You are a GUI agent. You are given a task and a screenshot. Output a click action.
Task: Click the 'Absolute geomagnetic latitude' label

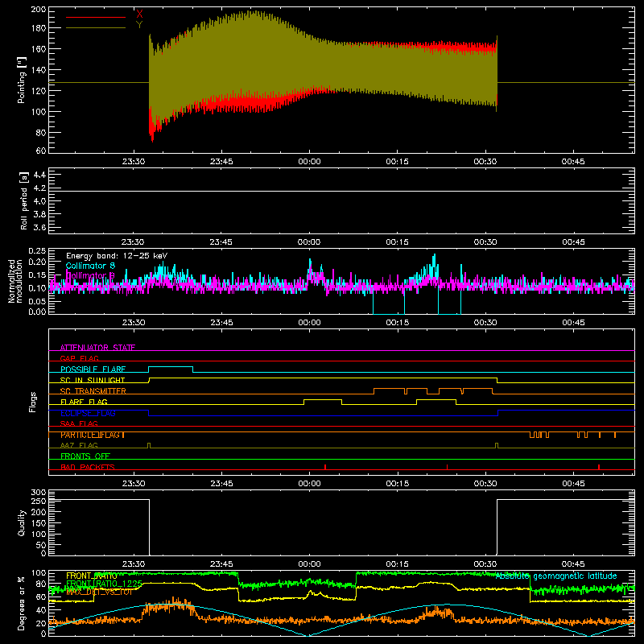coord(556,576)
